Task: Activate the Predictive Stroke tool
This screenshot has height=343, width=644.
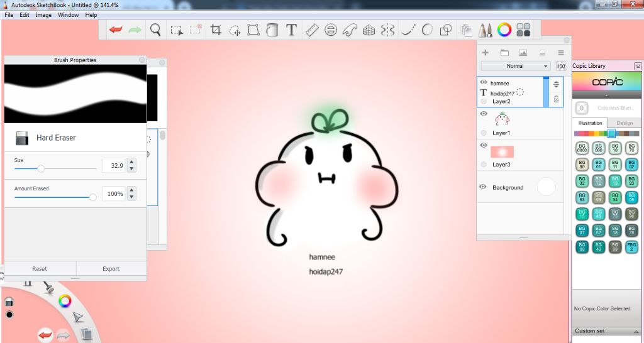Action: coord(427,30)
